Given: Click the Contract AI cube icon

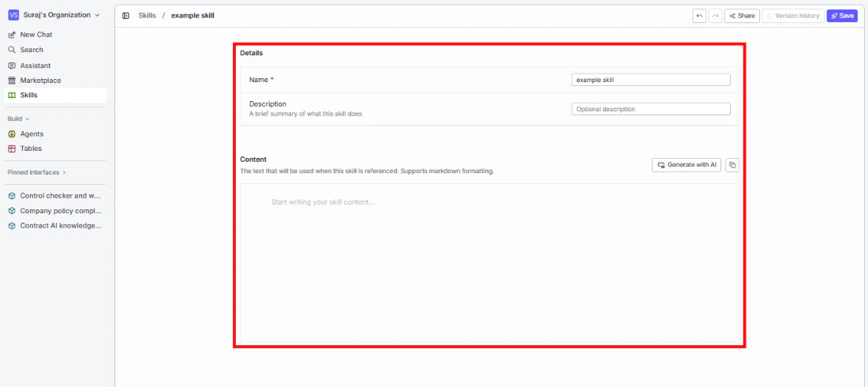Looking at the screenshot, I should pos(12,226).
